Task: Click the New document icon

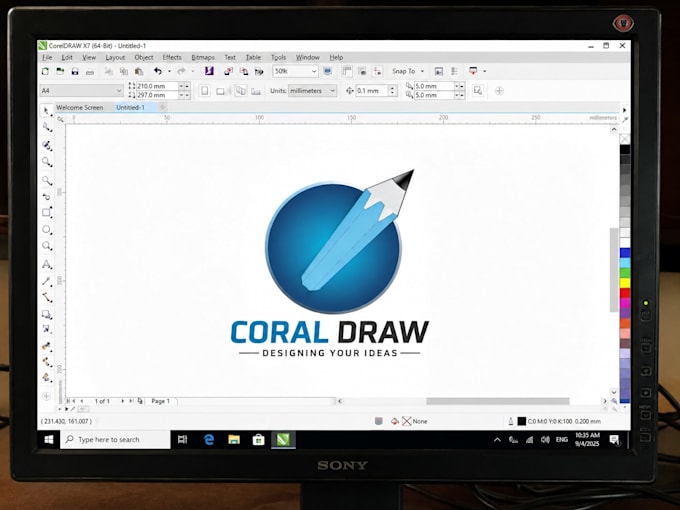Action: (x=45, y=71)
